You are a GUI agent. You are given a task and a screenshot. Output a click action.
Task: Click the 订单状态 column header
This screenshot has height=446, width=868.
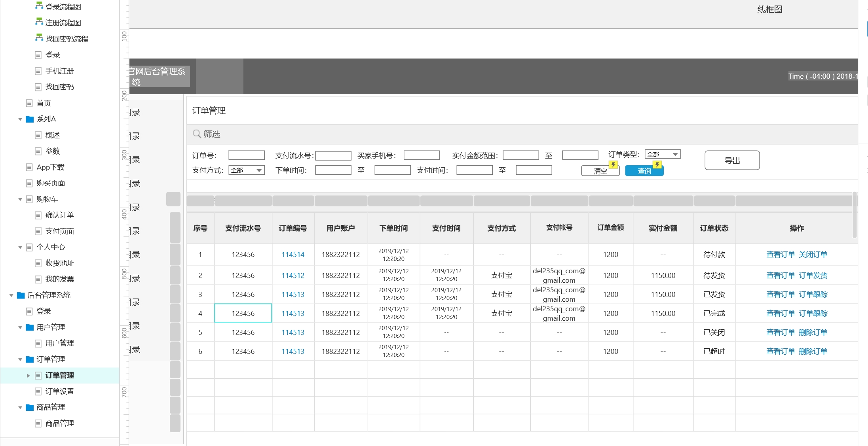pos(714,228)
